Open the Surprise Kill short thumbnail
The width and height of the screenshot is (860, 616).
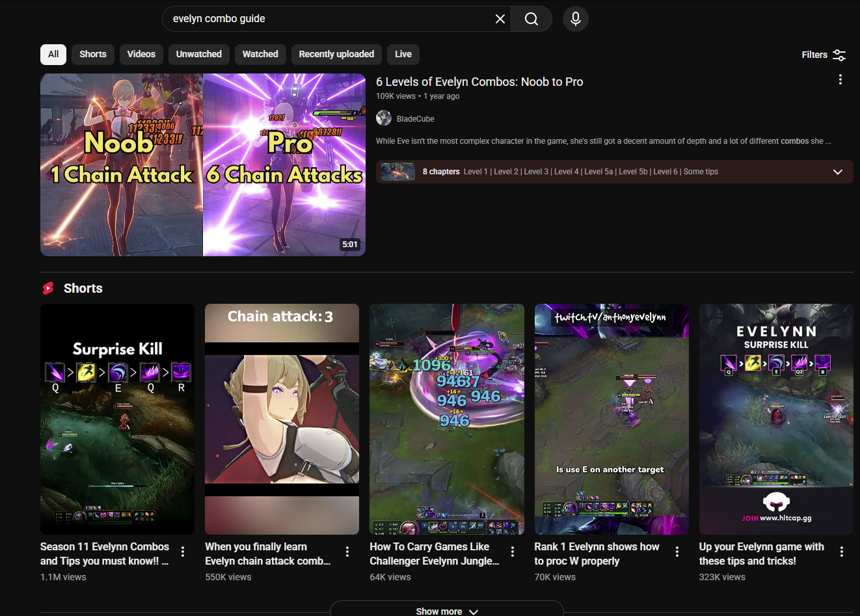(x=117, y=419)
